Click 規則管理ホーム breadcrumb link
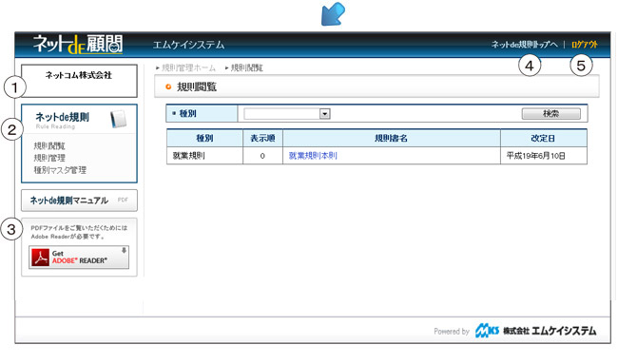 [x=189, y=67]
